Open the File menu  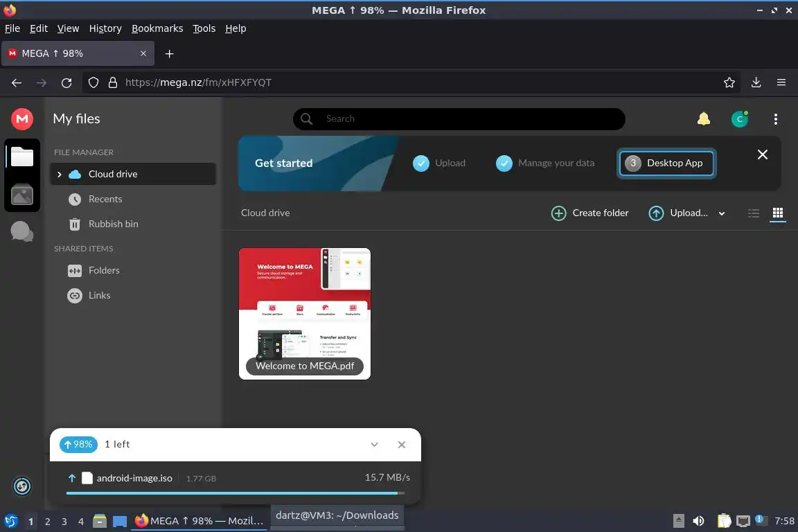click(x=12, y=28)
